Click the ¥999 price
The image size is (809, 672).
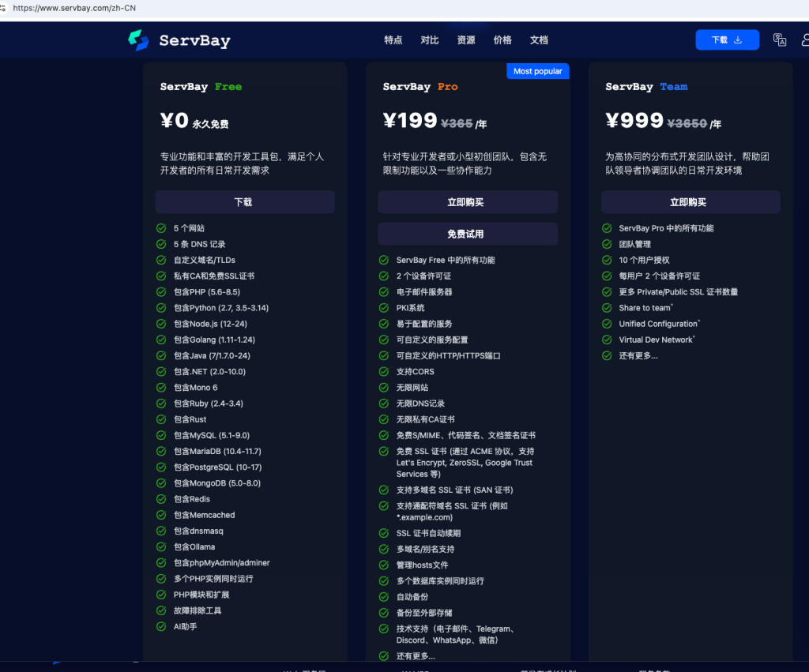[634, 121]
